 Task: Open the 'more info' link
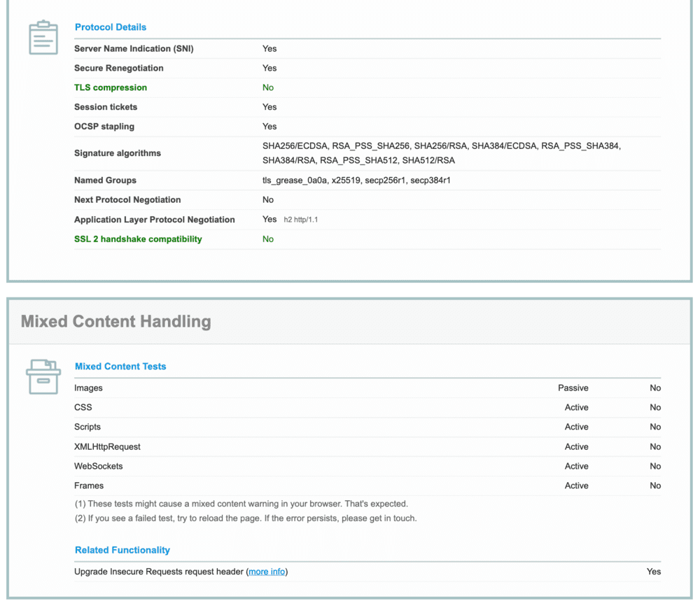coord(267,572)
